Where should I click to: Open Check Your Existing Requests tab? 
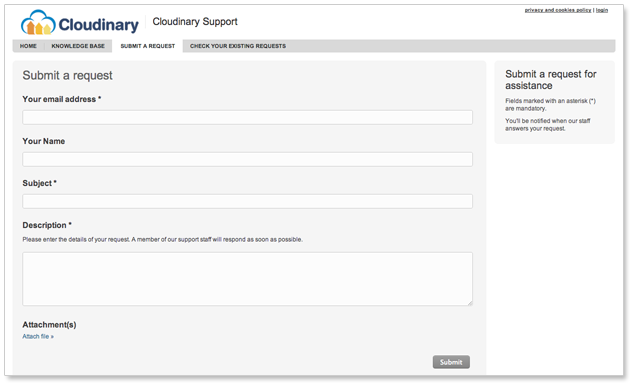click(x=238, y=46)
